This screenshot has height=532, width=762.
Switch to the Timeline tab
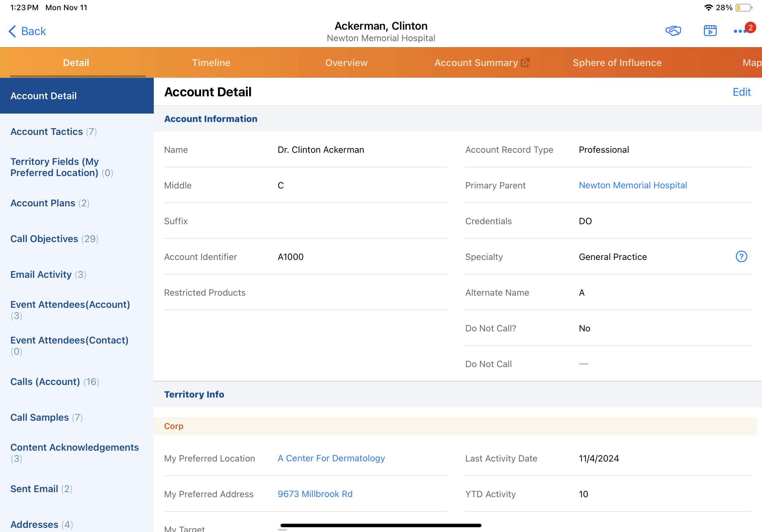click(211, 63)
